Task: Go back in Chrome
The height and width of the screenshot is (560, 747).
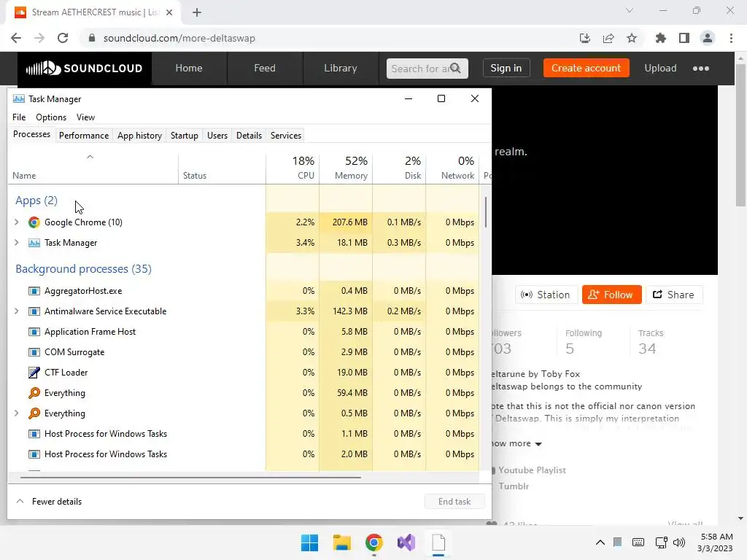Action: [x=16, y=38]
